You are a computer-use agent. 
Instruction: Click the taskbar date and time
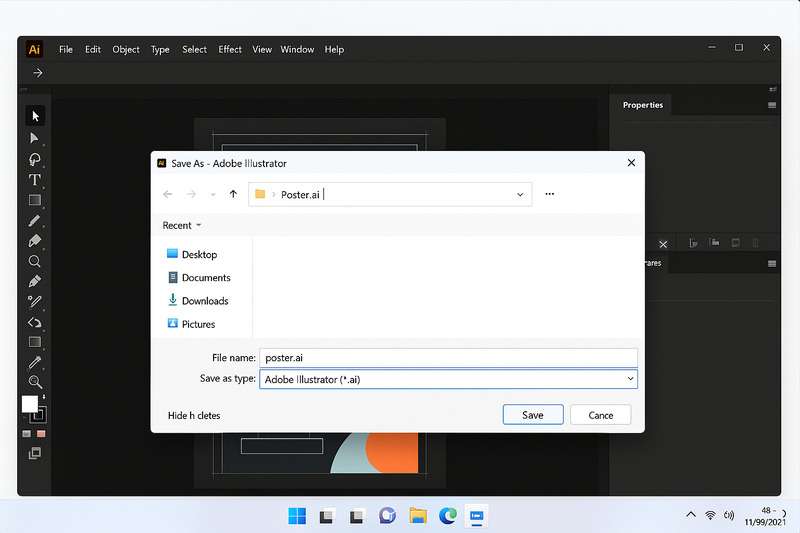[765, 516]
